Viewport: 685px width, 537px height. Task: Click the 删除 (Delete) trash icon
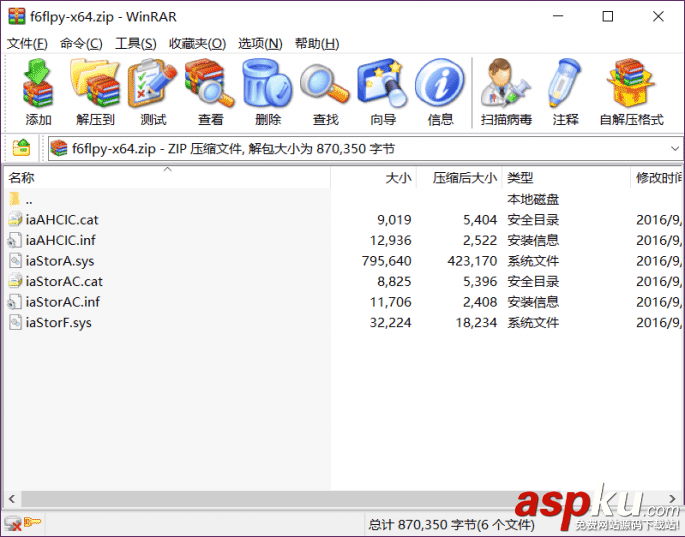tap(267, 83)
